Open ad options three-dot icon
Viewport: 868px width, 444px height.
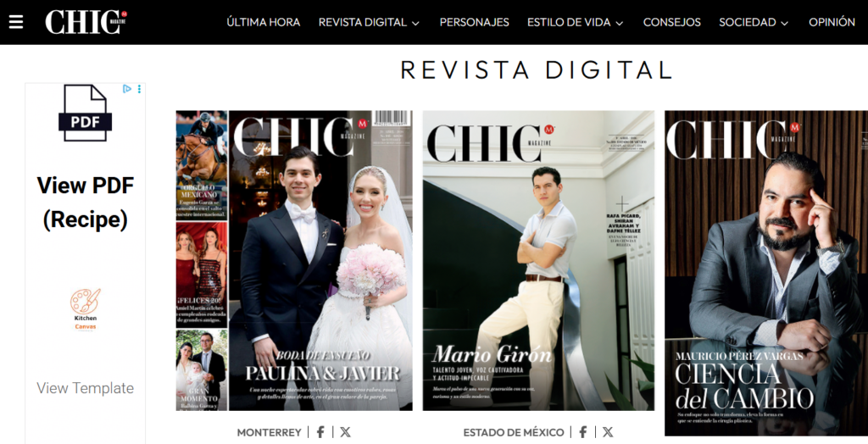click(140, 89)
